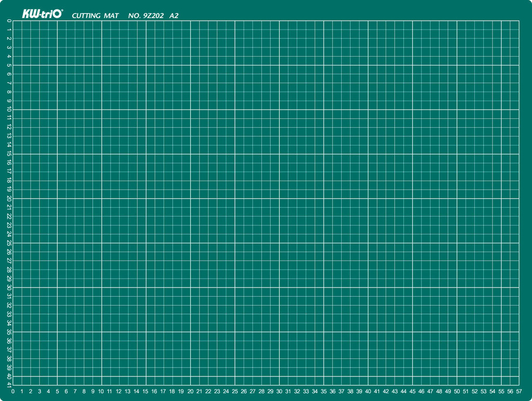Click the 41 label on the vertical ruler

pos(9,385)
